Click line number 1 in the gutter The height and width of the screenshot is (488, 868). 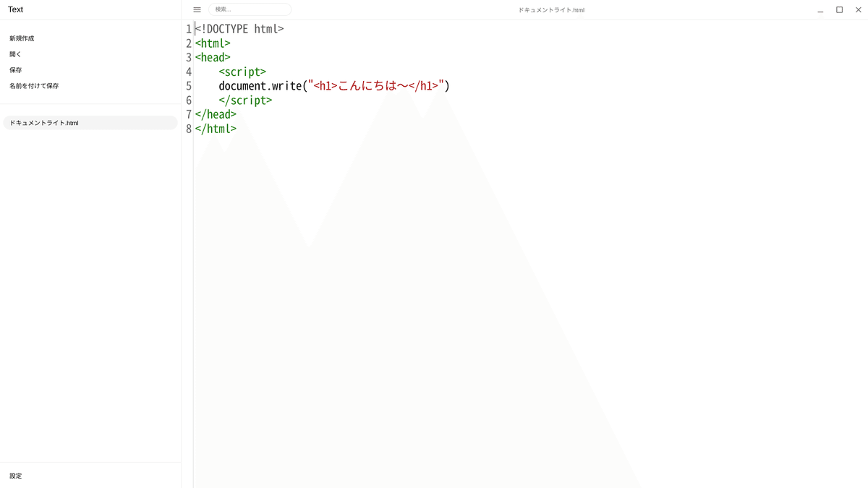189,29
